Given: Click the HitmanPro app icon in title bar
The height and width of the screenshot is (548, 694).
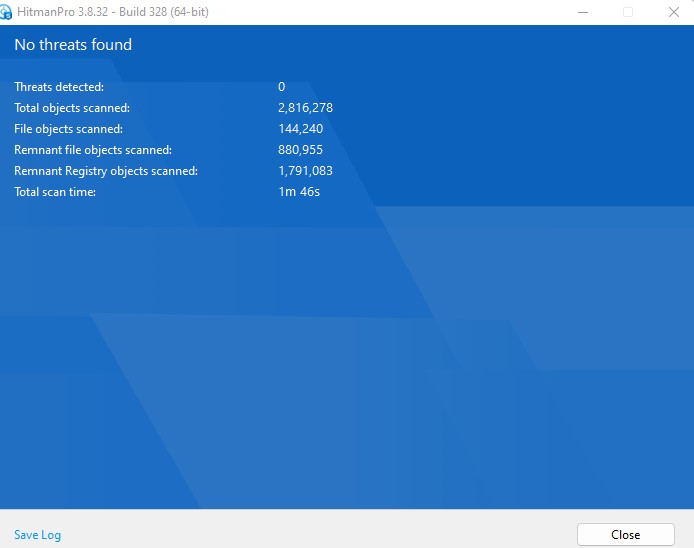Looking at the screenshot, I should tap(6, 12).
